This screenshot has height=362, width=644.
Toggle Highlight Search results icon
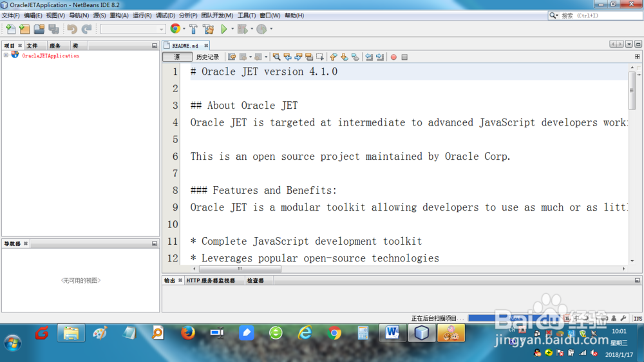(309, 57)
